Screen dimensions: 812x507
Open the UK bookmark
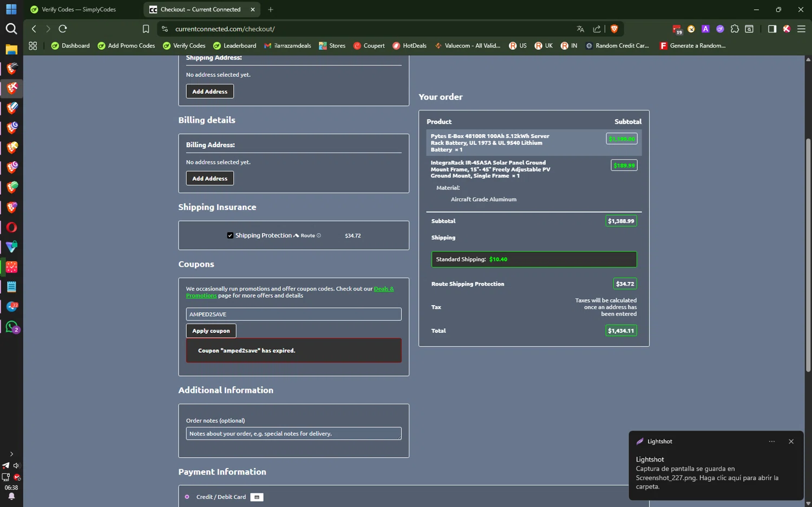[x=543, y=45]
